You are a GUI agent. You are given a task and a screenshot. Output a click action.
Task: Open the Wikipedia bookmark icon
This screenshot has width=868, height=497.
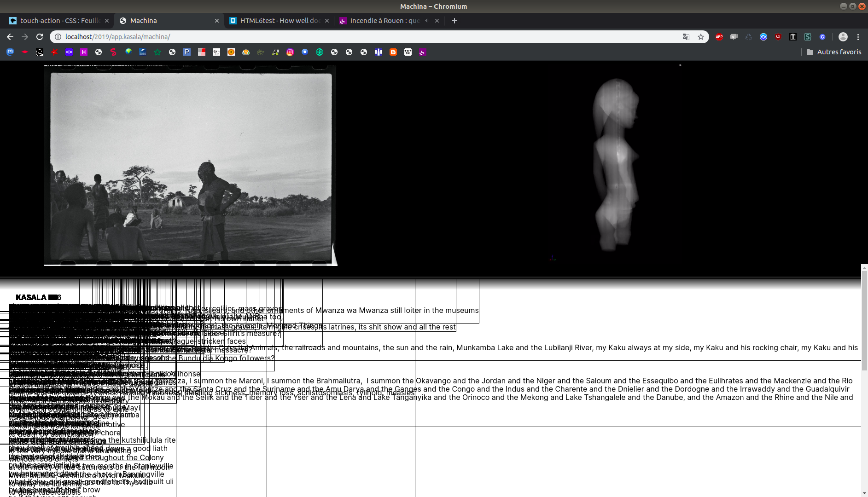[x=408, y=52]
